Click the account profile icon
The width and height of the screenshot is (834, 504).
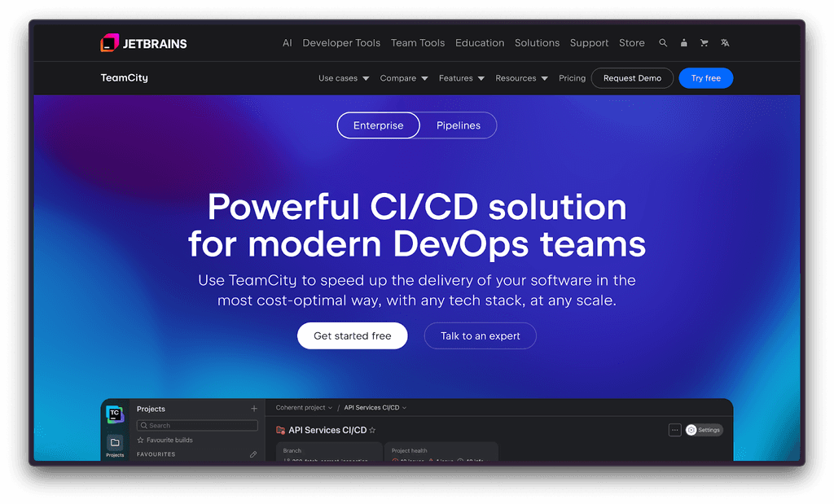[683, 42]
